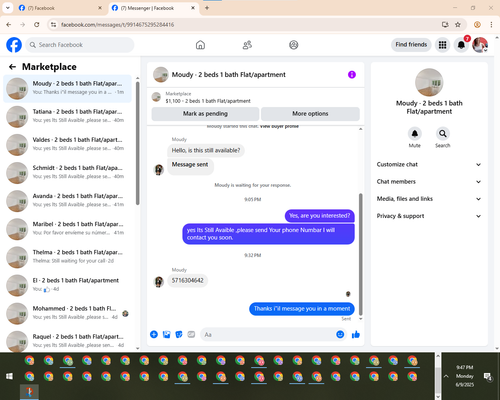Open the account profile picture menu
500x400 pixels.
[x=480, y=45]
